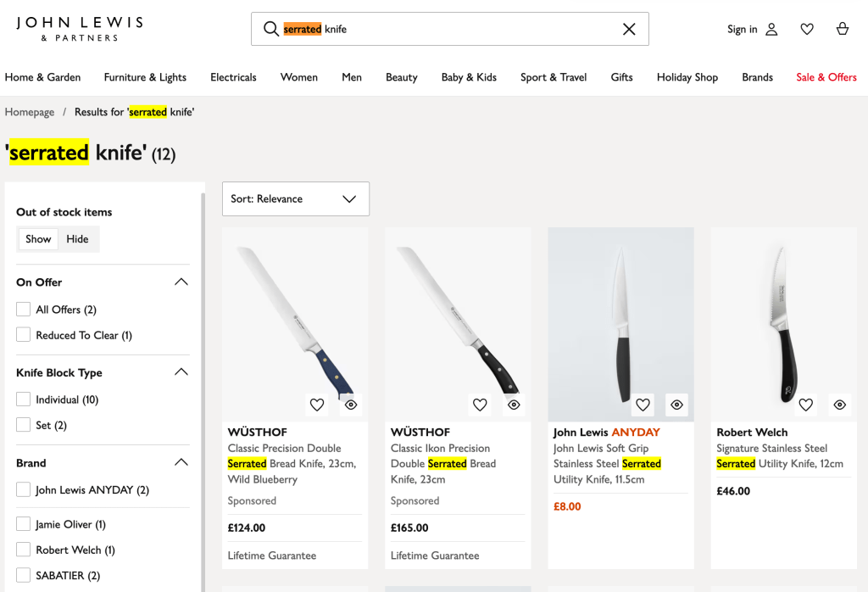This screenshot has height=592, width=868.
Task: Save Wüsthof Wild Blueberry knife to wishlist
Action: click(317, 405)
